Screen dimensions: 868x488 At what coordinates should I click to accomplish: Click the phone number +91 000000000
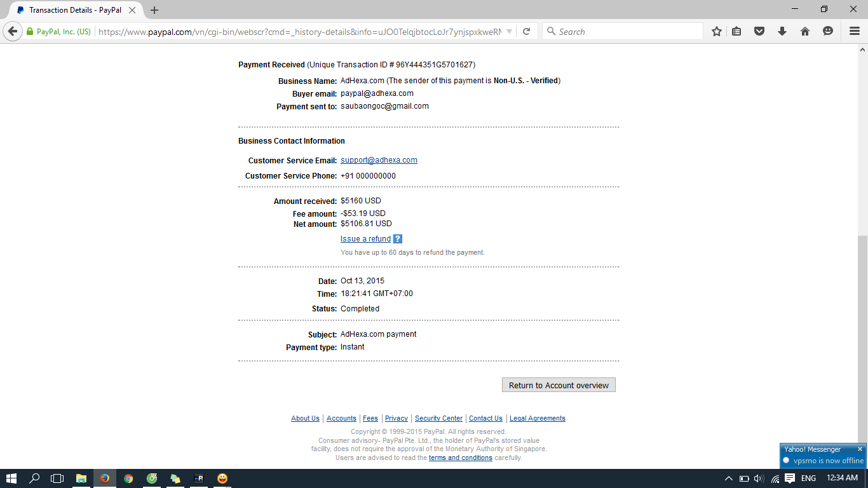tap(368, 176)
